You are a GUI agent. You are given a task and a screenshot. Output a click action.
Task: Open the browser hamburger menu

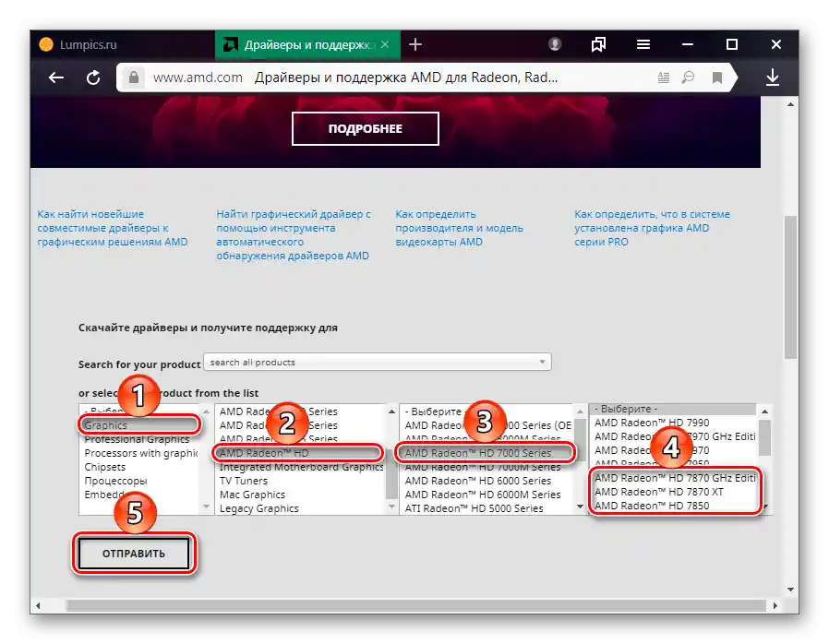click(x=643, y=44)
